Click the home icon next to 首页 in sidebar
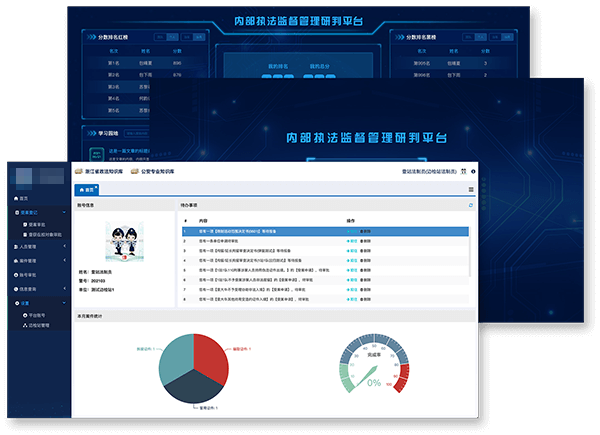 [x=13, y=198]
